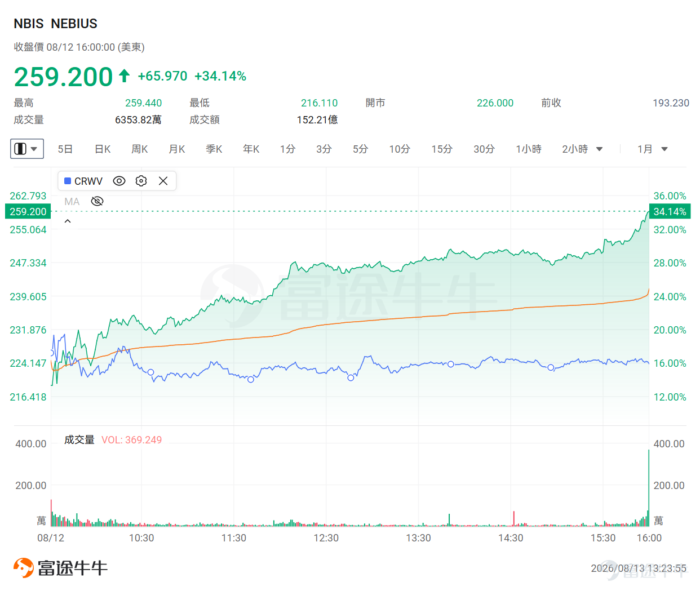The width and height of the screenshot is (700, 591).
Task: Select the 2小時 interval label
Action: click(575, 149)
